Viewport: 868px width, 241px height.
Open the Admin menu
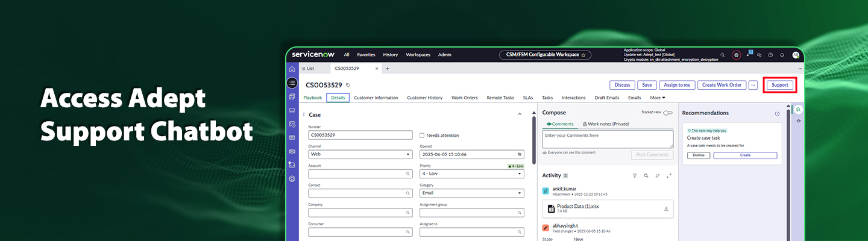[x=445, y=55]
